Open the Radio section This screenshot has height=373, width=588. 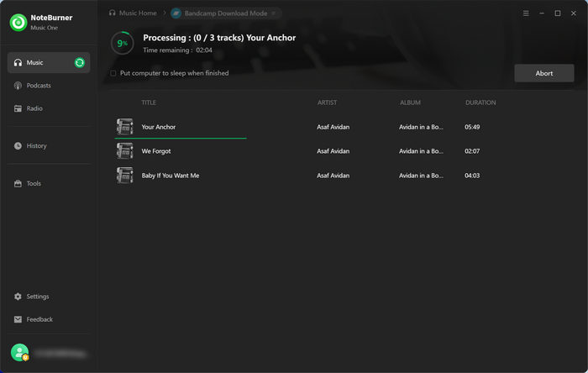click(49, 108)
